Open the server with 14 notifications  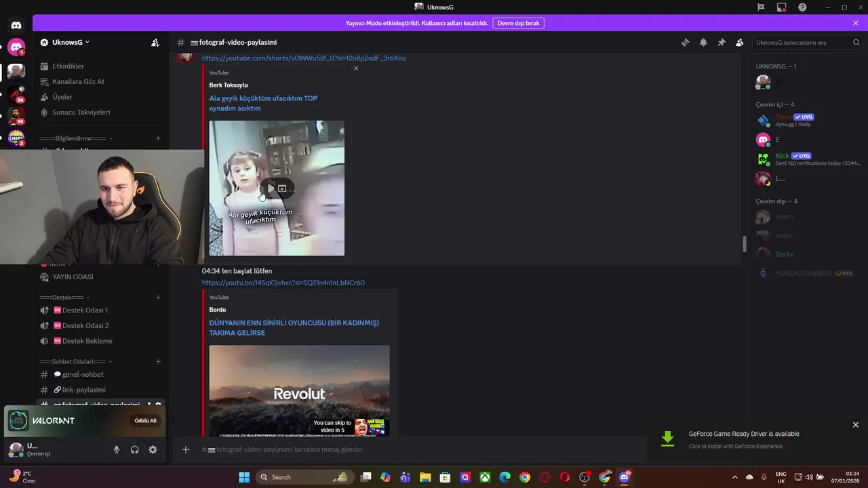click(16, 115)
